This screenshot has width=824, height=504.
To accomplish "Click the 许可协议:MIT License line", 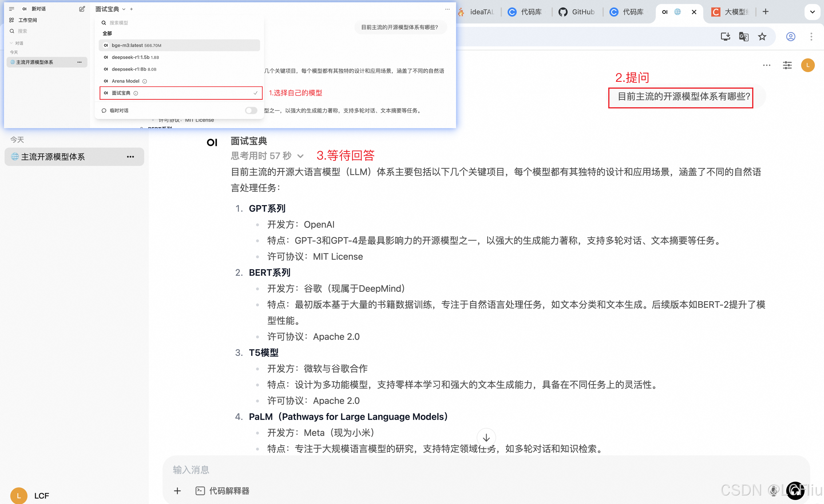I will tap(315, 257).
